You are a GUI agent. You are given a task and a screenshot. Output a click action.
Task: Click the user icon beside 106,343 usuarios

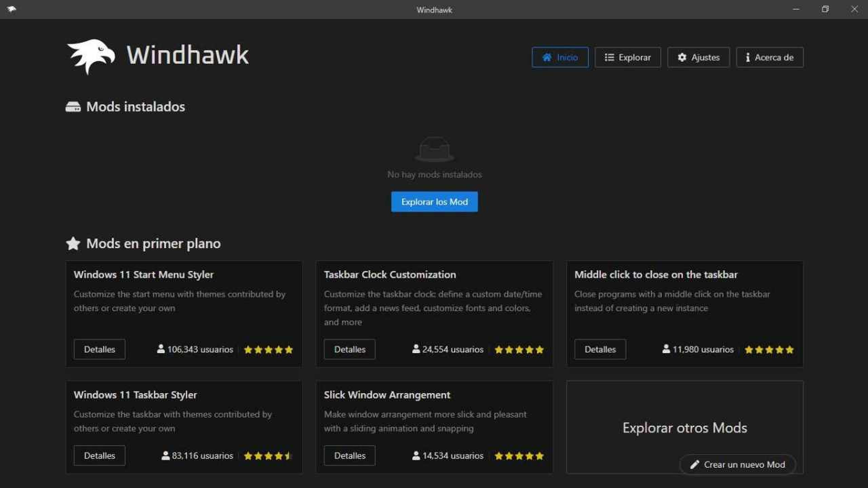point(161,349)
